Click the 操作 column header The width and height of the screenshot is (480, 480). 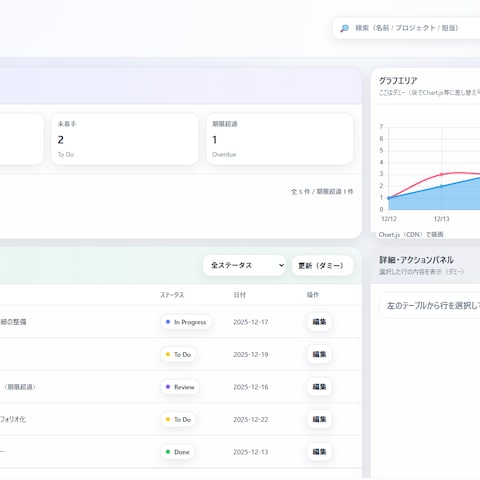click(313, 295)
